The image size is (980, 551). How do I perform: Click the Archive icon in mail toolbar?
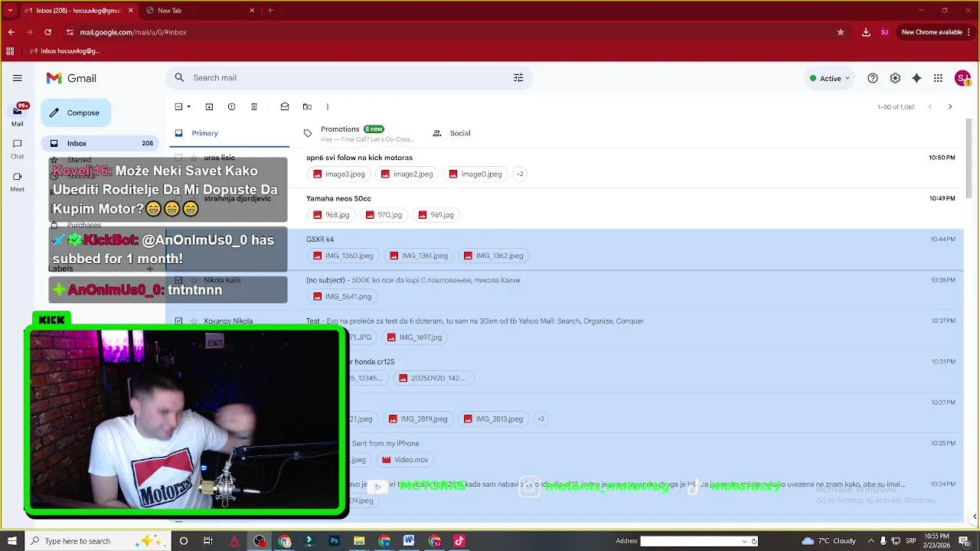209,107
